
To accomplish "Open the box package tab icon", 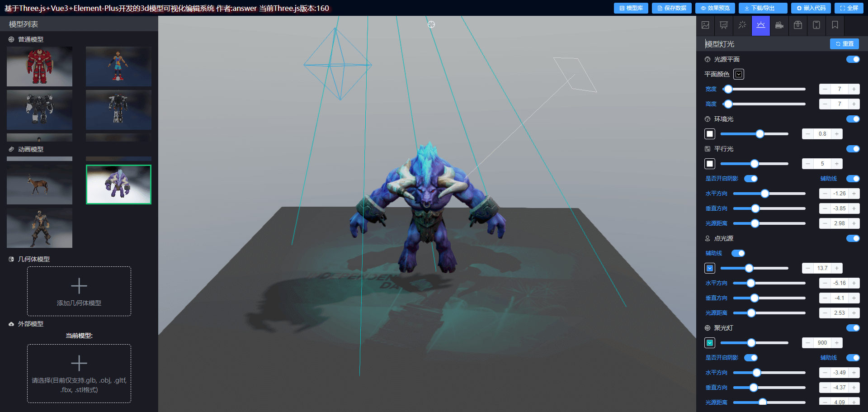I will click(798, 25).
